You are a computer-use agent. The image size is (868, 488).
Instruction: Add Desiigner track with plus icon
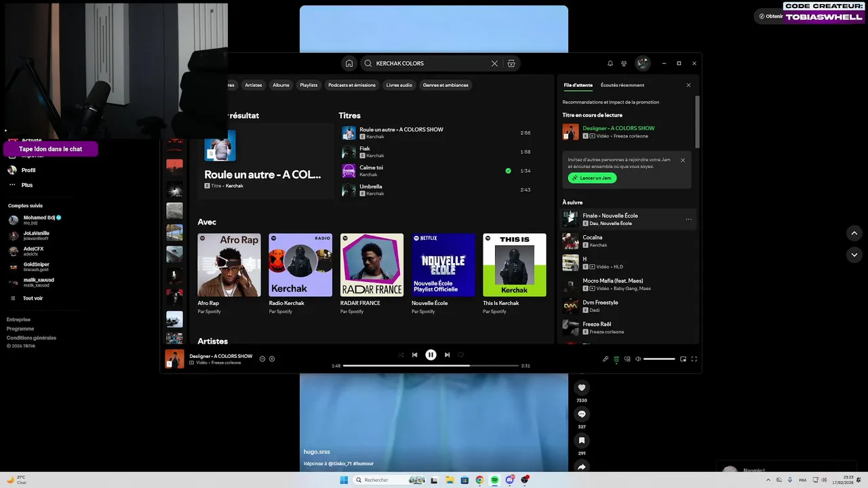pos(272,359)
